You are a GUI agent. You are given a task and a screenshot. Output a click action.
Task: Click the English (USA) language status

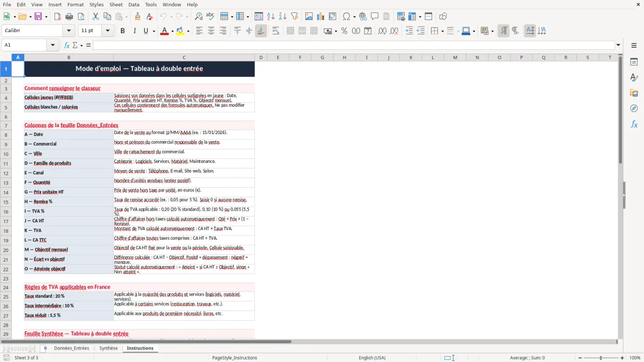[372, 358]
